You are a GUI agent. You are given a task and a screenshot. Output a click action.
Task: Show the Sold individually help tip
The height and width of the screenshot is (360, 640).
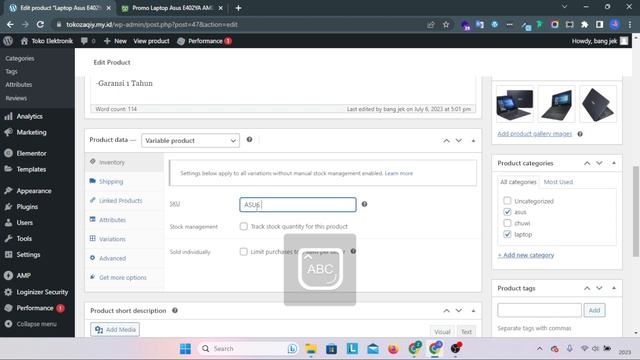click(353, 251)
